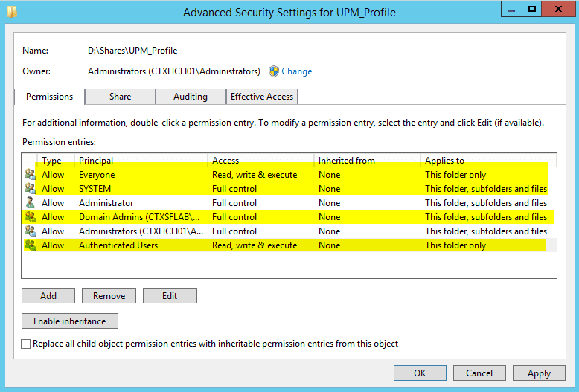This screenshot has height=392, width=579.
Task: Toggle Replace all child object permission entries checkbox
Action: [x=27, y=344]
